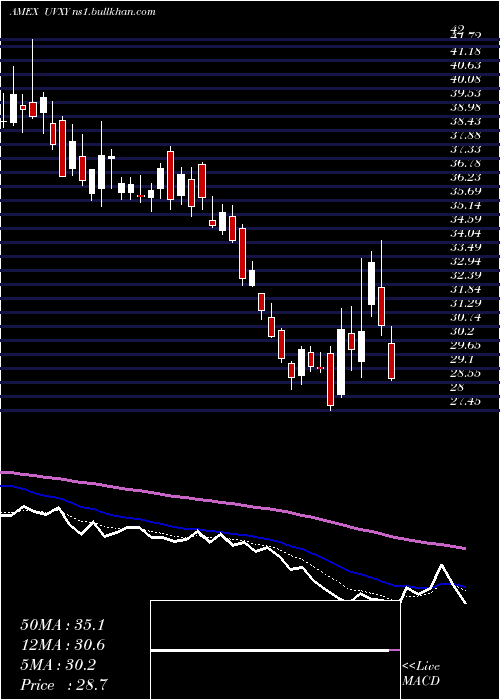Click the 37.33 price axis label
The image size is (500, 700).
tap(467, 150)
